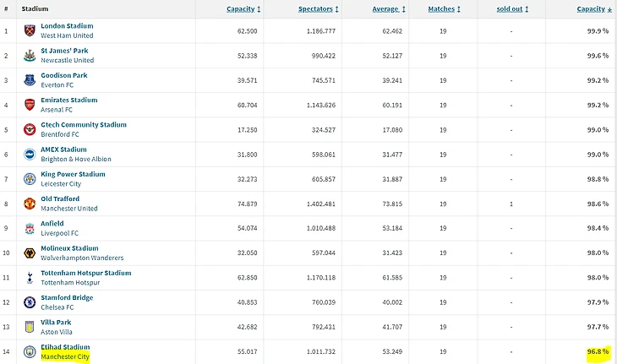Image resolution: width=617 pixels, height=364 pixels.
Task: Open the Old Trafford stadium link
Action: tap(59, 198)
